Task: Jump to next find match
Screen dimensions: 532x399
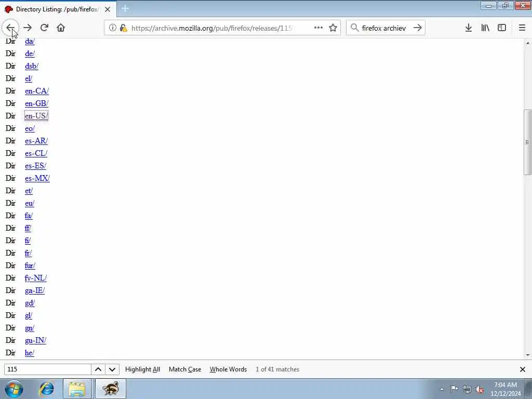Action: pos(112,369)
